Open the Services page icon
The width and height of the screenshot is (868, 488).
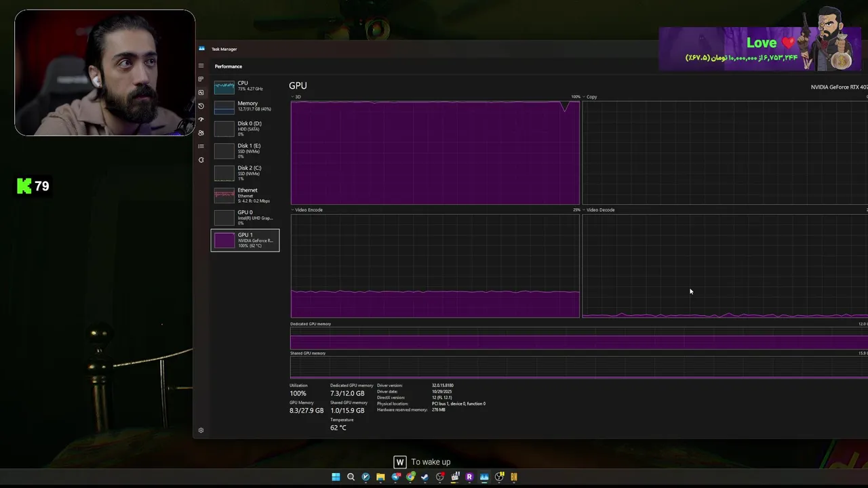[201, 160]
